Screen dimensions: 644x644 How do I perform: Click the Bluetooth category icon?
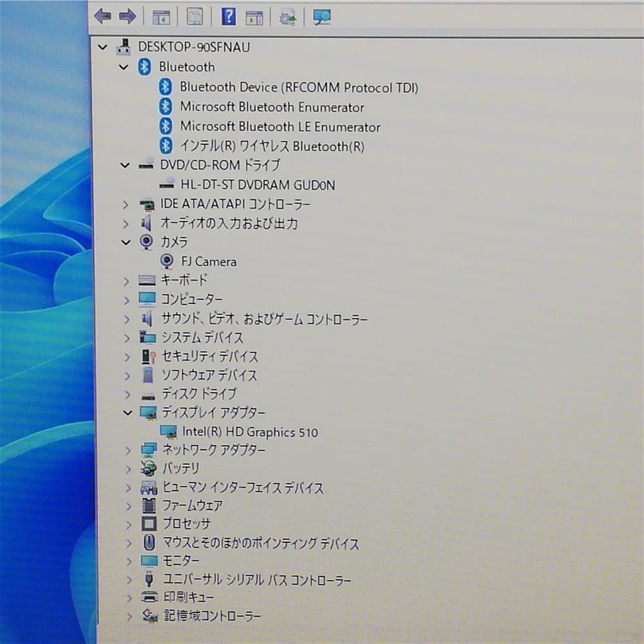pos(144,66)
